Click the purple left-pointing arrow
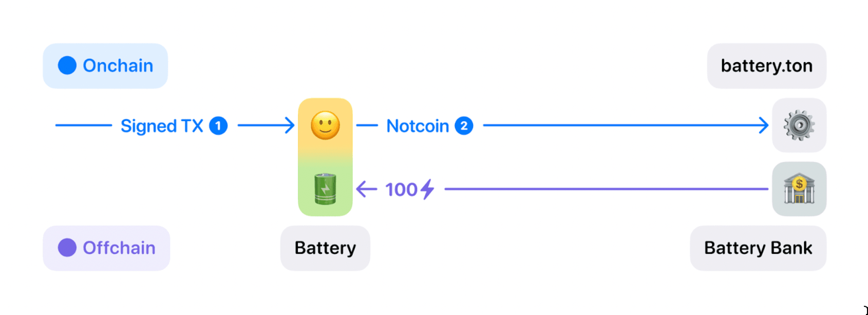 click(x=366, y=189)
